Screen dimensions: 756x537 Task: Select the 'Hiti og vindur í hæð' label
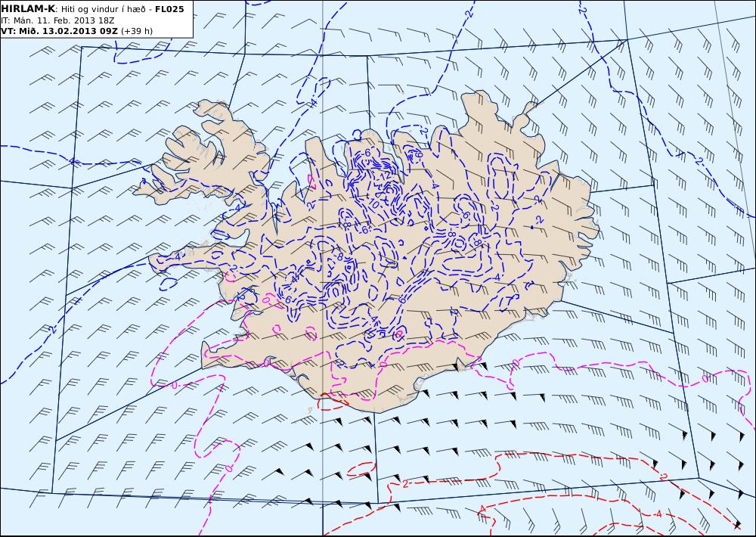coord(103,9)
